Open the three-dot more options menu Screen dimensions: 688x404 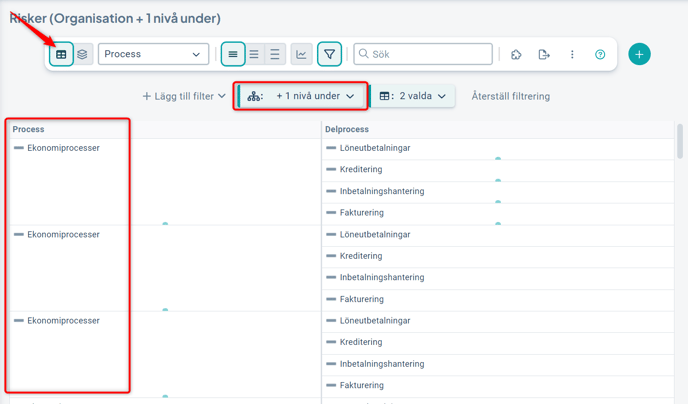(572, 54)
